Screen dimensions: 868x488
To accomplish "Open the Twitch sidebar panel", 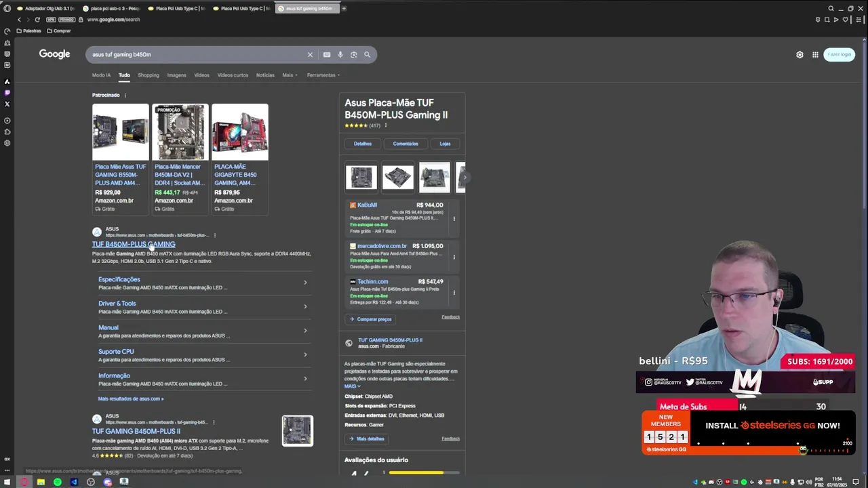I will [7, 93].
